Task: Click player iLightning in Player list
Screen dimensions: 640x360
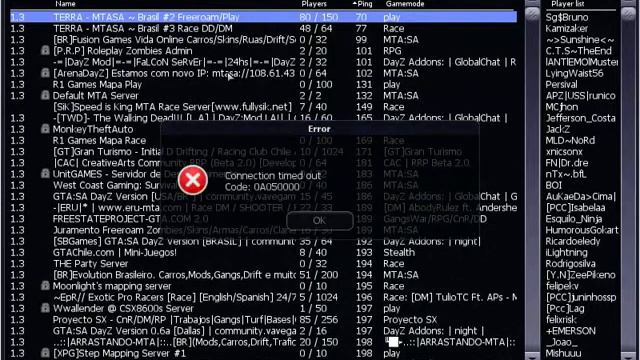Action: point(567,252)
